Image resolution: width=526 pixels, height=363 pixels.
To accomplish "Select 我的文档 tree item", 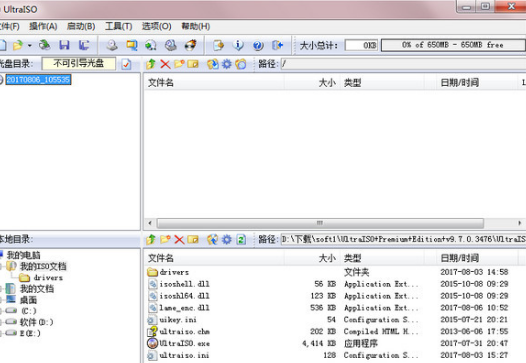I will pyautogui.click(x=37, y=289).
